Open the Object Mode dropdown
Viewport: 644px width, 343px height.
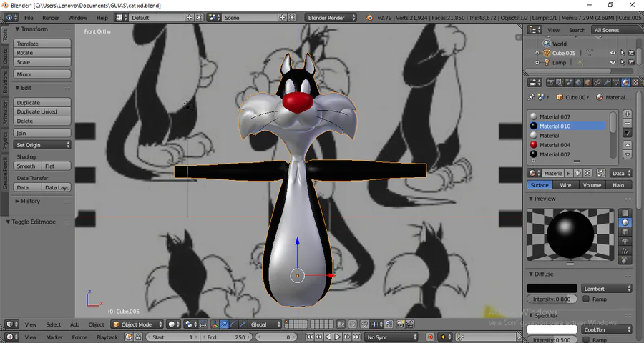click(137, 324)
